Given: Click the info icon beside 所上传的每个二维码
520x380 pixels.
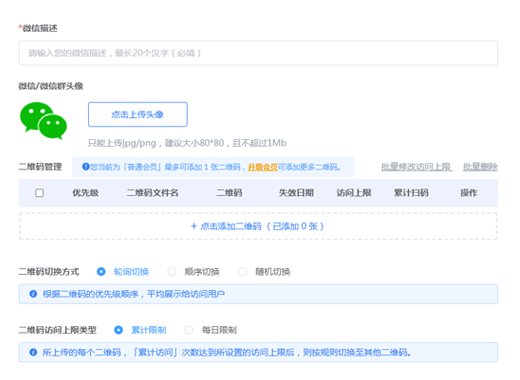Looking at the screenshot, I should click(x=33, y=352).
